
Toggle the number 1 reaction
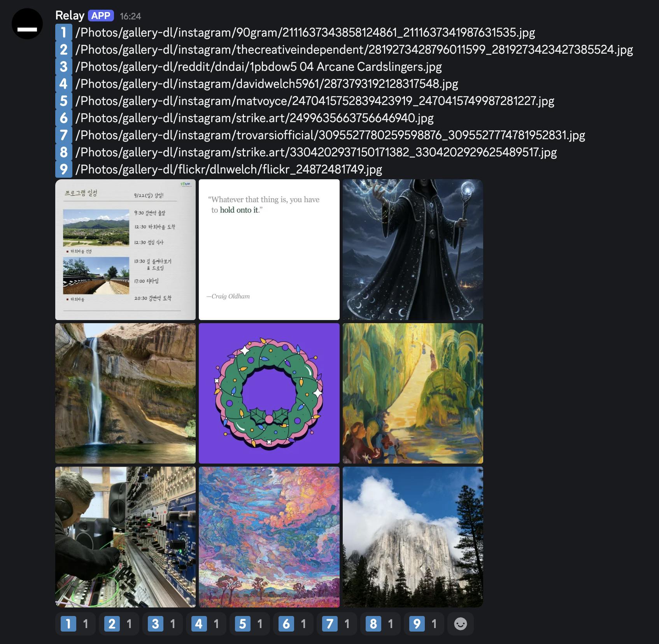[75, 624]
